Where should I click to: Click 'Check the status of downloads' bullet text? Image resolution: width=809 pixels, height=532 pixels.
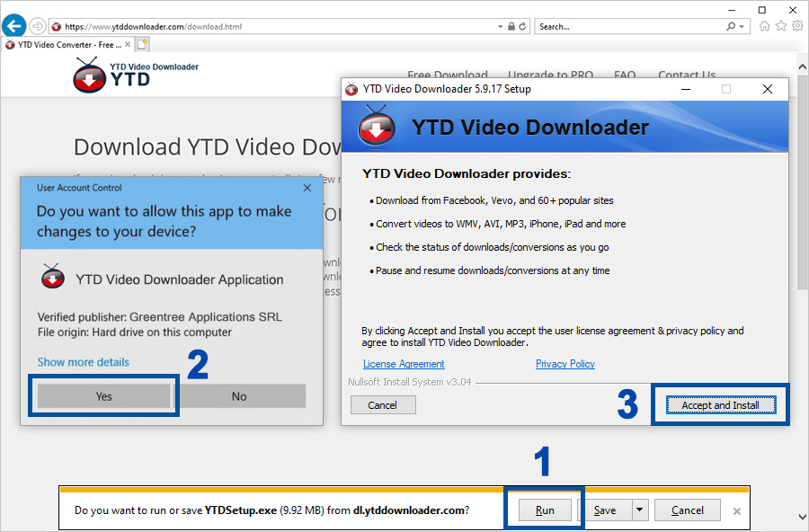493,247
